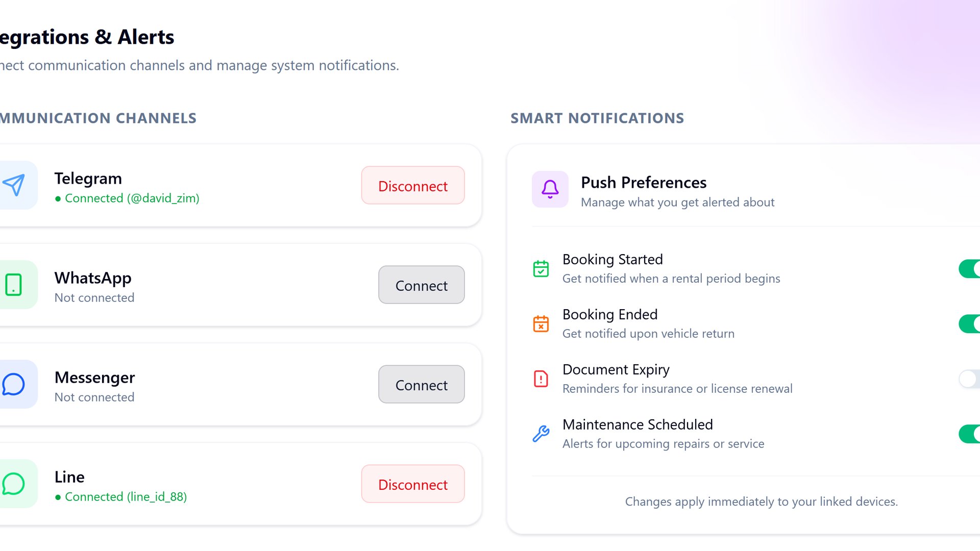This screenshot has height=551, width=980.
Task: Click 'Reminders for insurance or license renewal'
Action: pos(677,389)
